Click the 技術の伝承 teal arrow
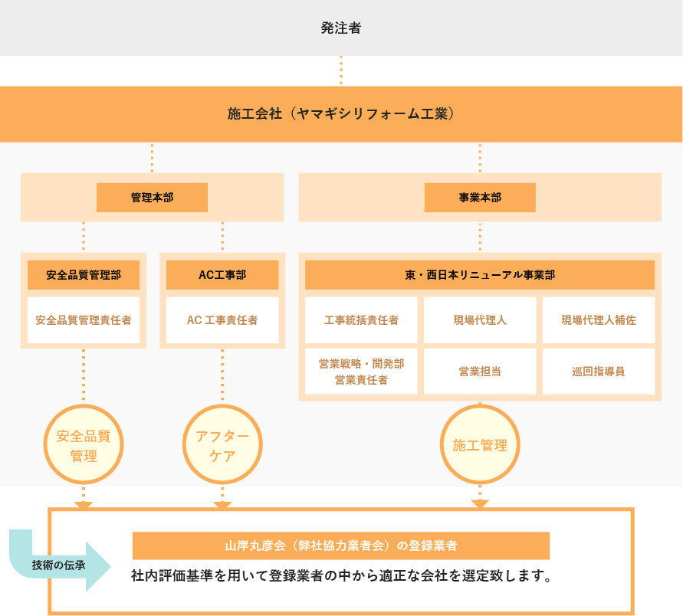The width and height of the screenshot is (683, 616). click(60, 565)
